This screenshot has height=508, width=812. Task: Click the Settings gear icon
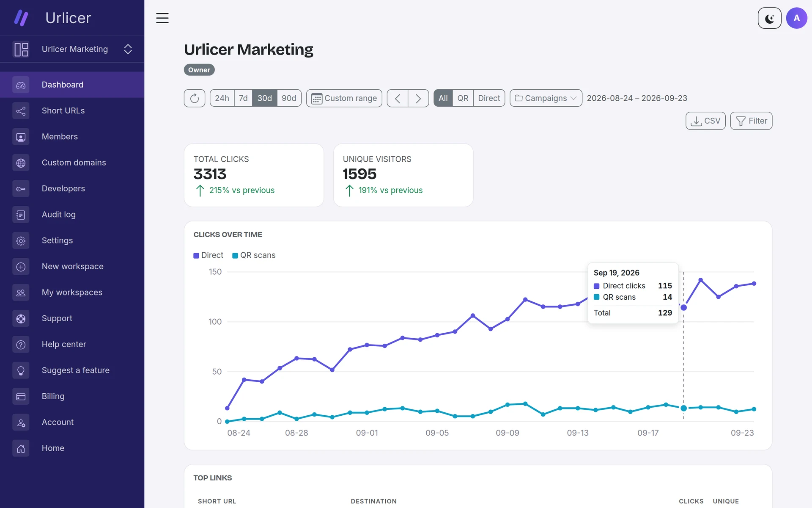point(21,240)
